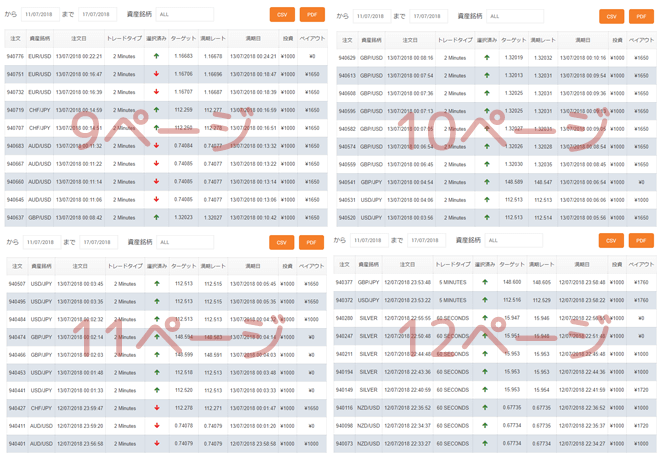Click the NZD/USD asset cell of order 940116
The image size is (660, 460).
coord(368,408)
